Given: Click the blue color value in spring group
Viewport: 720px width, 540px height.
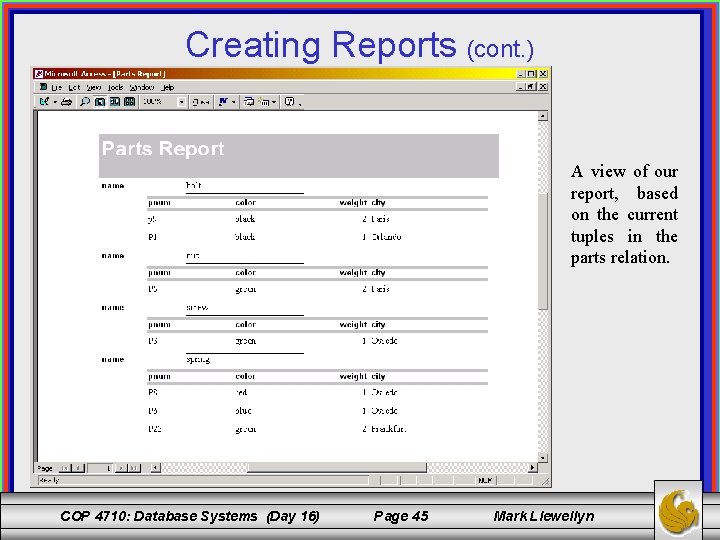Looking at the screenshot, I should [243, 411].
